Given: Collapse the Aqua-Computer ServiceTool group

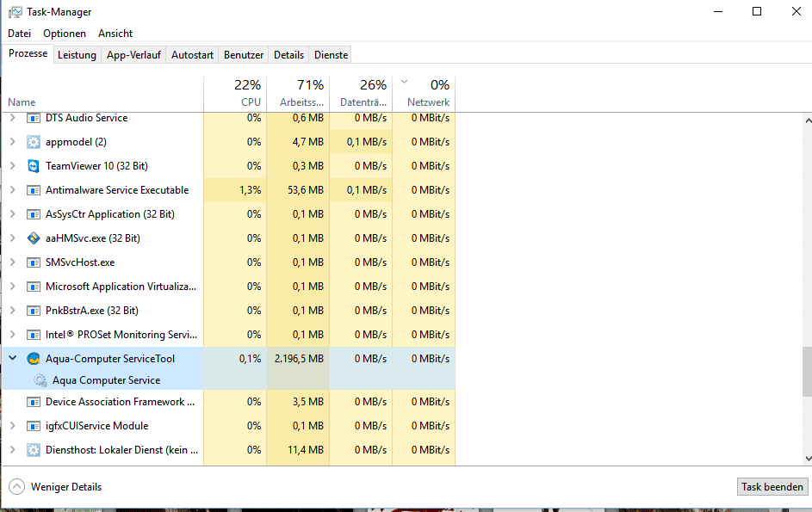Looking at the screenshot, I should (12, 359).
